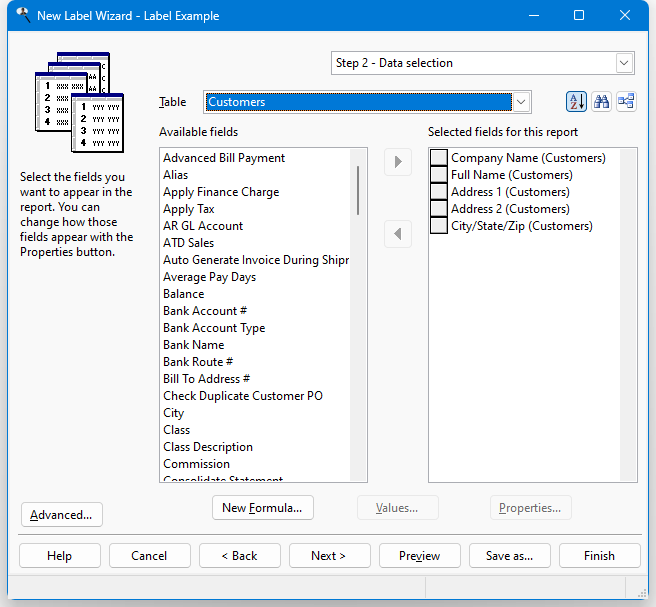Screen dimensions: 656x607
Task: Proceed with the Next > button
Action: click(x=330, y=556)
